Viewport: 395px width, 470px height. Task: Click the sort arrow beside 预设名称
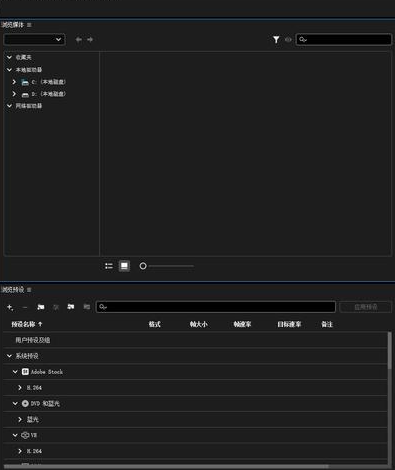tap(40, 324)
